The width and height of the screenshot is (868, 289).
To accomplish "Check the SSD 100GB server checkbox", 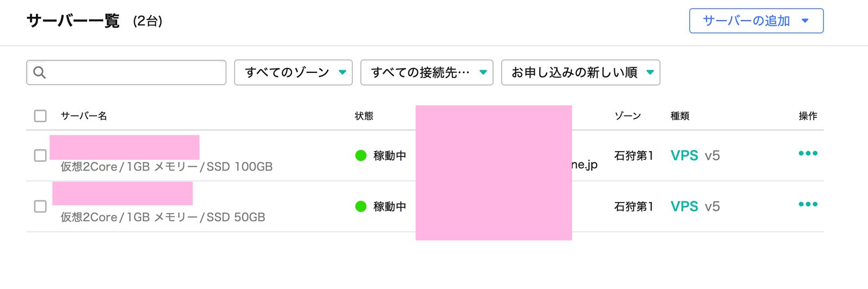I will point(40,155).
